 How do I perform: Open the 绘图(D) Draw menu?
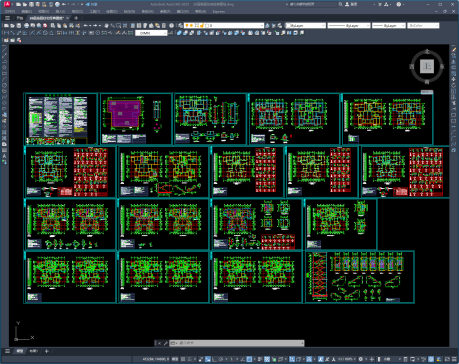[112, 11]
